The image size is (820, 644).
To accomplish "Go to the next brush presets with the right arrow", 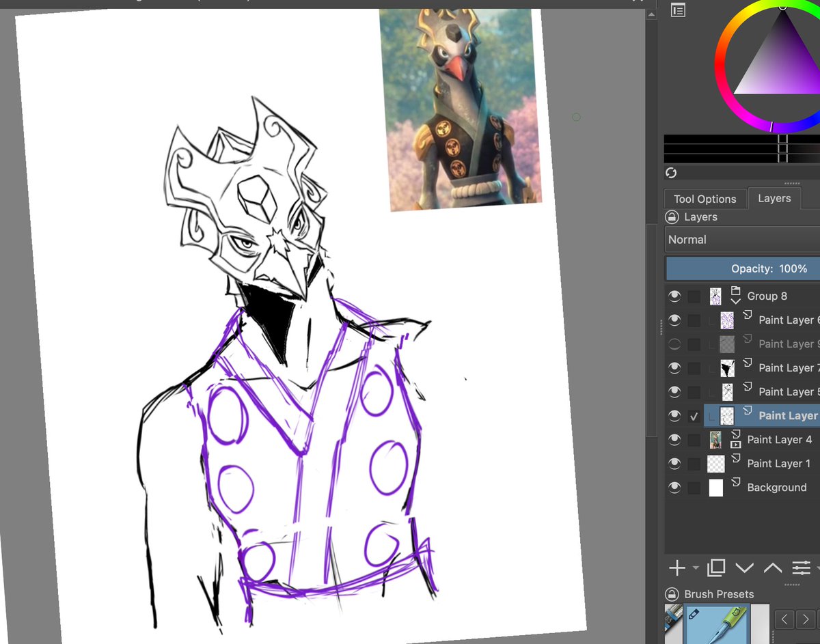I will pos(806,619).
